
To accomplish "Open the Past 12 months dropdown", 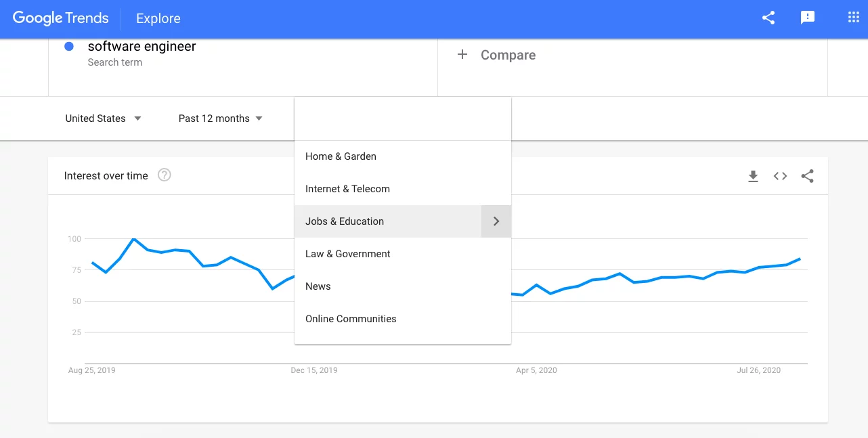I will [221, 118].
